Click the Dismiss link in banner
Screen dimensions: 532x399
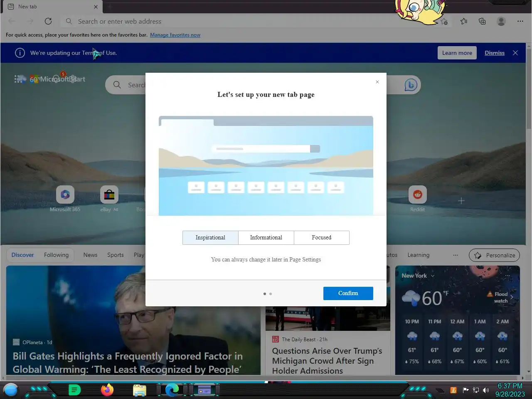pos(495,53)
